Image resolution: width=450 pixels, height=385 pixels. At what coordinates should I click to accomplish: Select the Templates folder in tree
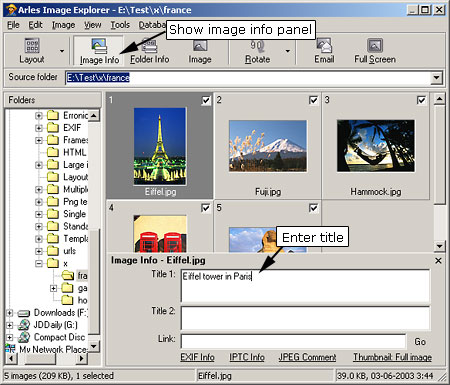76,239
